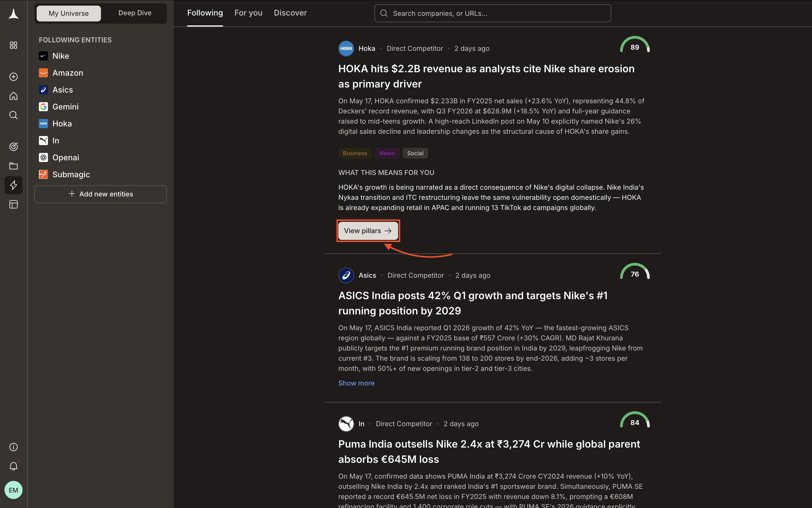Click the Social tag on the Hoka article
812x508 pixels.
415,153
